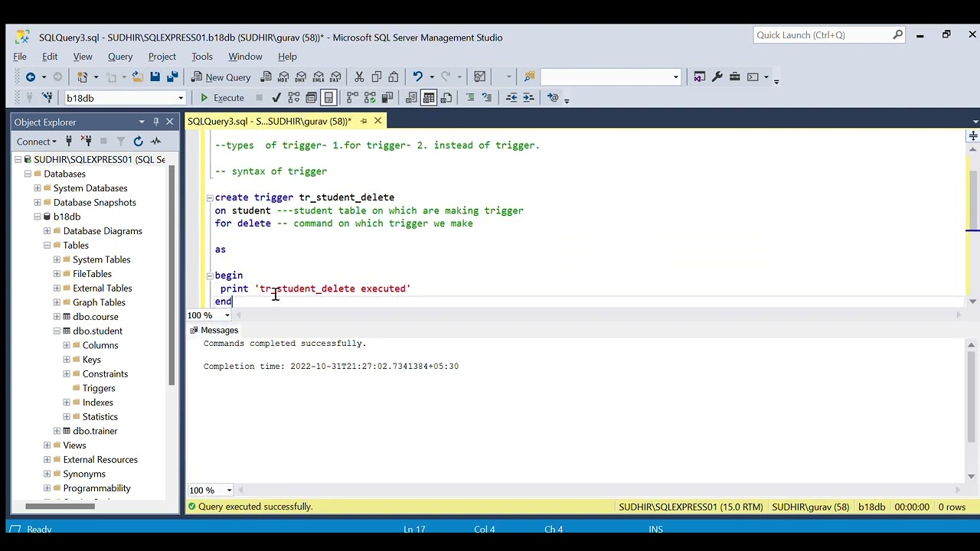Toggle Results to Text mode
Image resolution: width=980 pixels, height=551 pixels.
[x=412, y=98]
